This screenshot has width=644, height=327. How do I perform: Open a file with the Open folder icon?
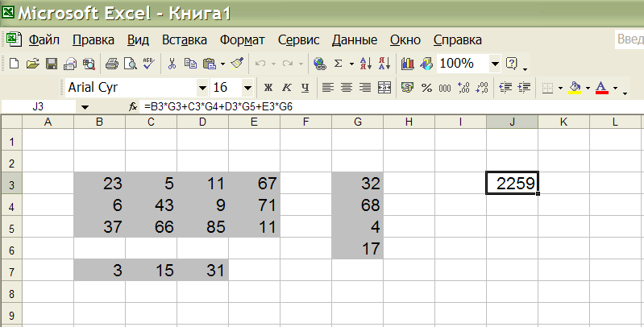pos(32,64)
